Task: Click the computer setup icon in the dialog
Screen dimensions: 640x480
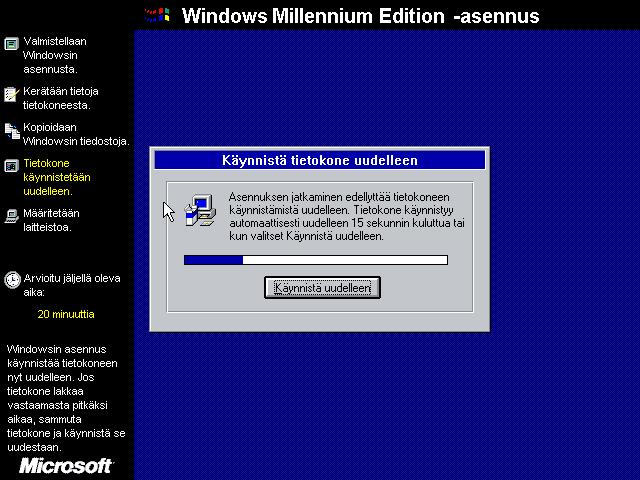Action: pos(200,210)
